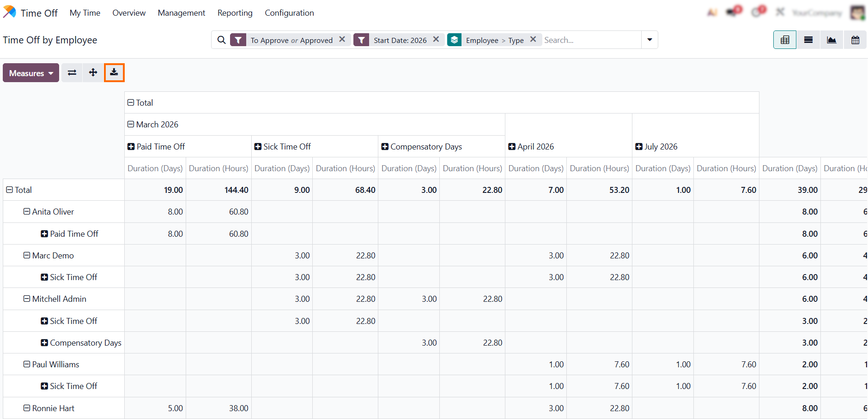Viewport: 868px width, 419px height.
Task: Expand the April 2026 column
Action: click(x=512, y=147)
